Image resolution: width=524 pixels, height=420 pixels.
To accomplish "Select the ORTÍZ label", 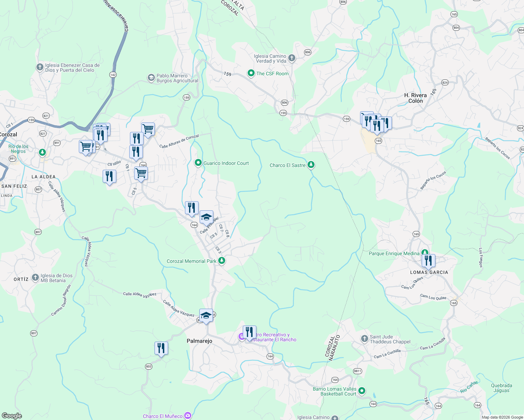I will pos(21,279).
